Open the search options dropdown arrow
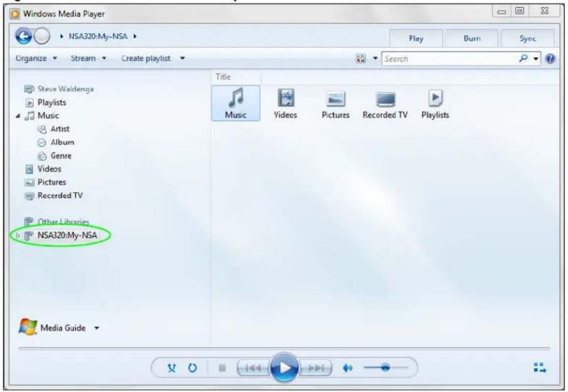568x392 pixels. tap(536, 59)
